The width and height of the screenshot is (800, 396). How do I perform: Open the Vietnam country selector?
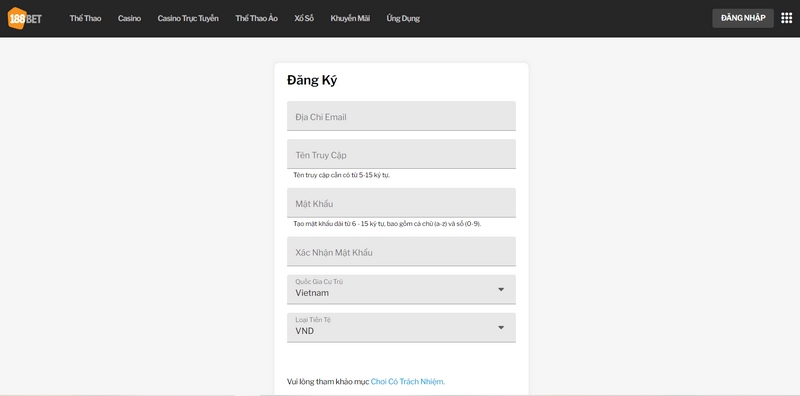point(401,289)
